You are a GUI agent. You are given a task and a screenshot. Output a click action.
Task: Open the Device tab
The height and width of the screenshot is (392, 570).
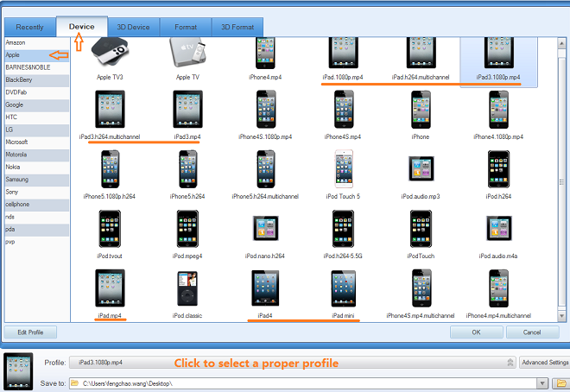[x=82, y=27]
